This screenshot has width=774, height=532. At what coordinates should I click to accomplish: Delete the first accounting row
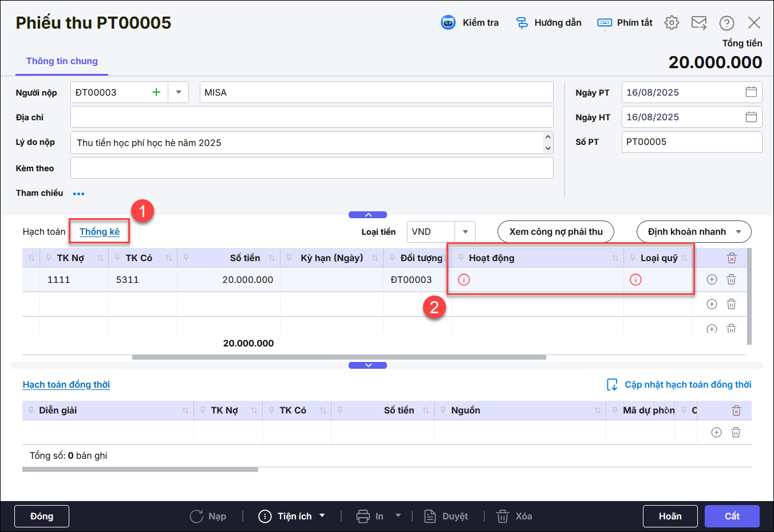pyautogui.click(x=731, y=279)
